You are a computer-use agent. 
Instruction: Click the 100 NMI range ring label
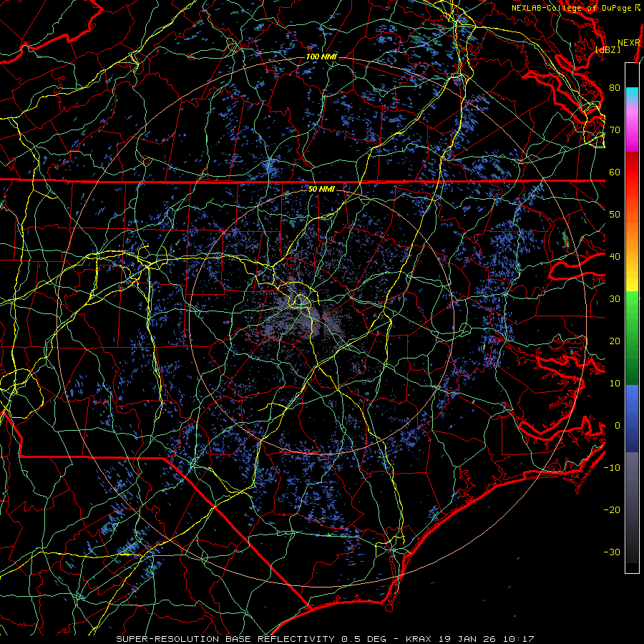pos(321,57)
